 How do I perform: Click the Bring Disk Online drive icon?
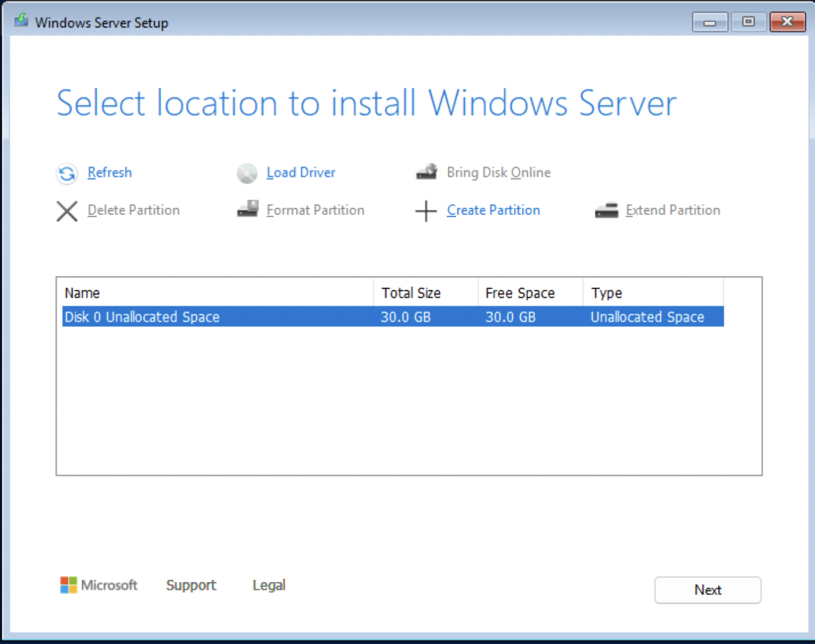426,172
